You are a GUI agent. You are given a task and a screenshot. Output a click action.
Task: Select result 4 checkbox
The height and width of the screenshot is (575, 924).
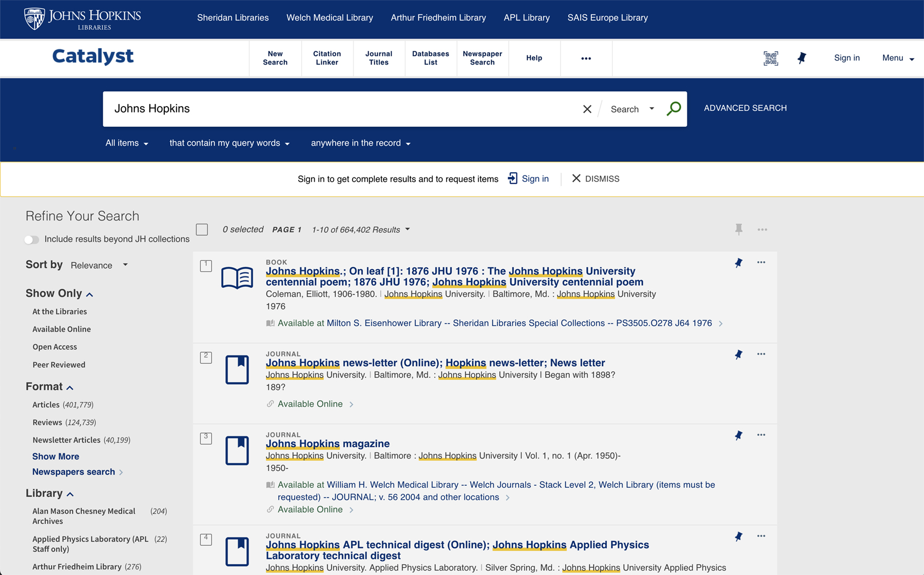(x=206, y=540)
